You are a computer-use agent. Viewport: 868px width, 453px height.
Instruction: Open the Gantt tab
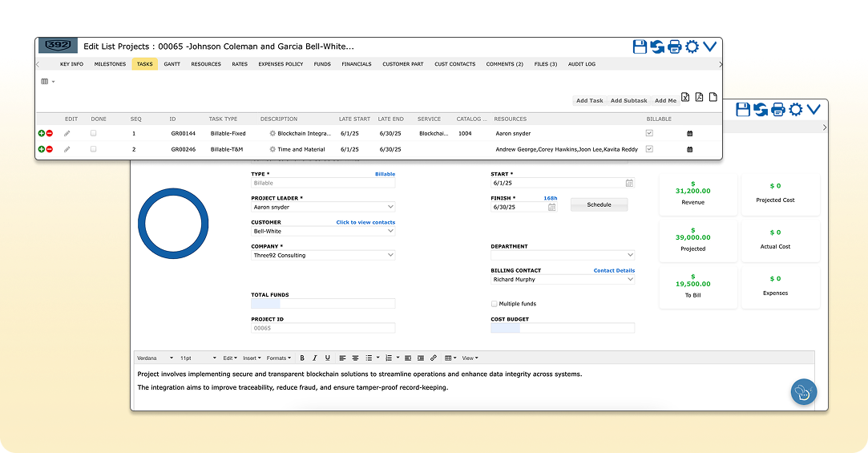[172, 64]
